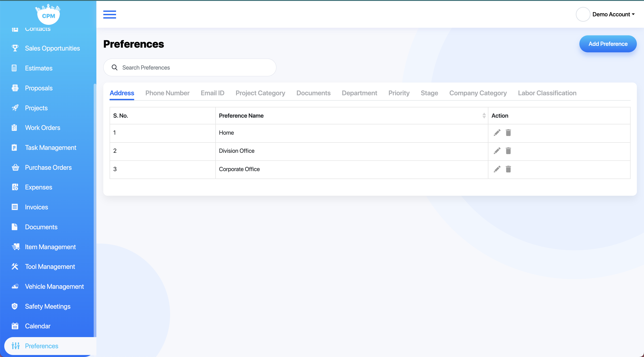
Task: Delete the Division Office preference
Action: tap(508, 151)
